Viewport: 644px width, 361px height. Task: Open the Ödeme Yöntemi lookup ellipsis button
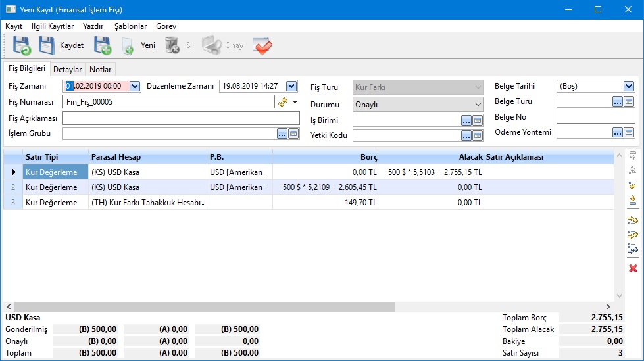617,132
